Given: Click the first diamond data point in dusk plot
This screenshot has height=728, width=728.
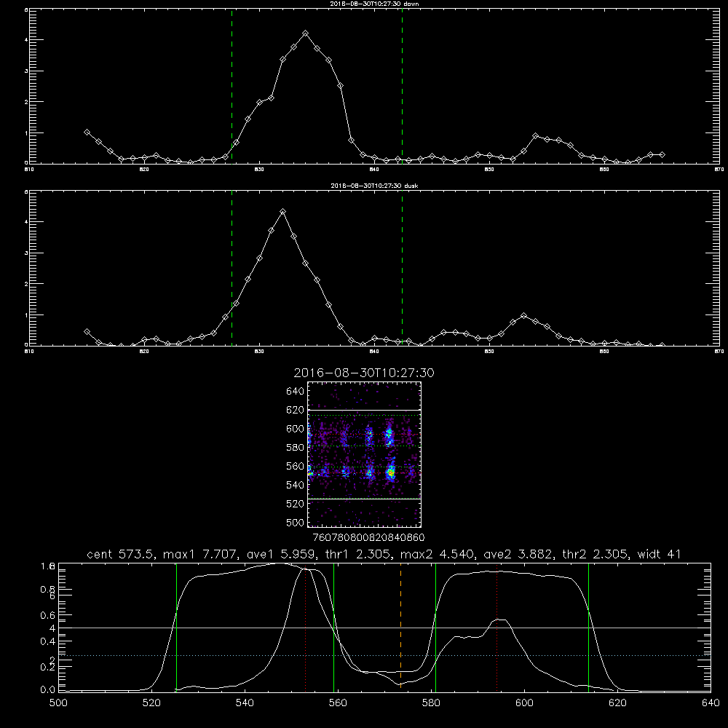Looking at the screenshot, I should 87,332.
